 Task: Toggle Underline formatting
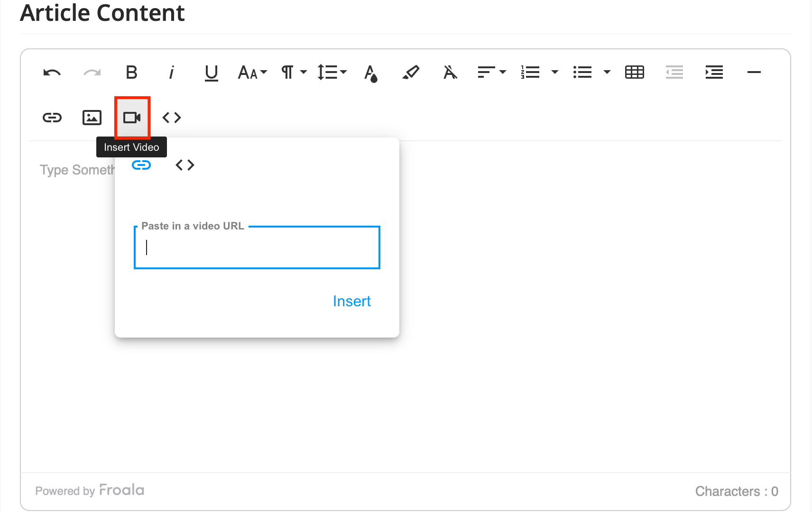pyautogui.click(x=212, y=73)
